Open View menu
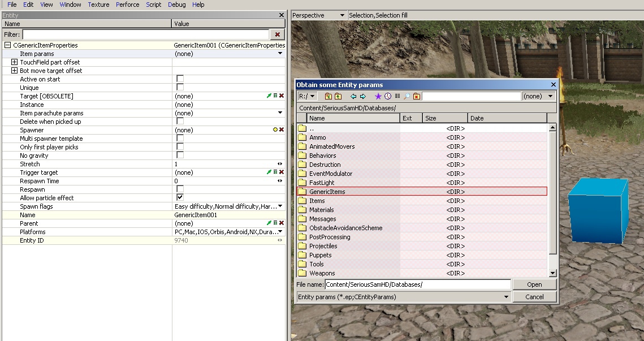This screenshot has height=341, width=644. pos(46,5)
